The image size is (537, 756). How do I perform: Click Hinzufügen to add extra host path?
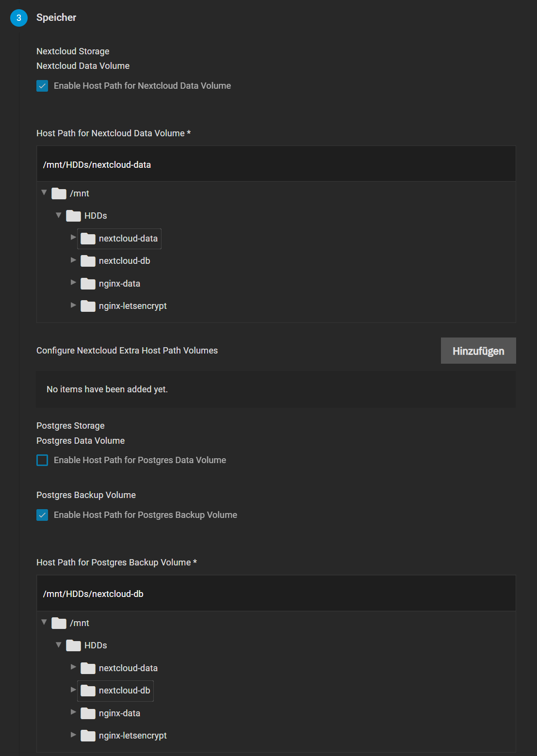pyautogui.click(x=478, y=351)
